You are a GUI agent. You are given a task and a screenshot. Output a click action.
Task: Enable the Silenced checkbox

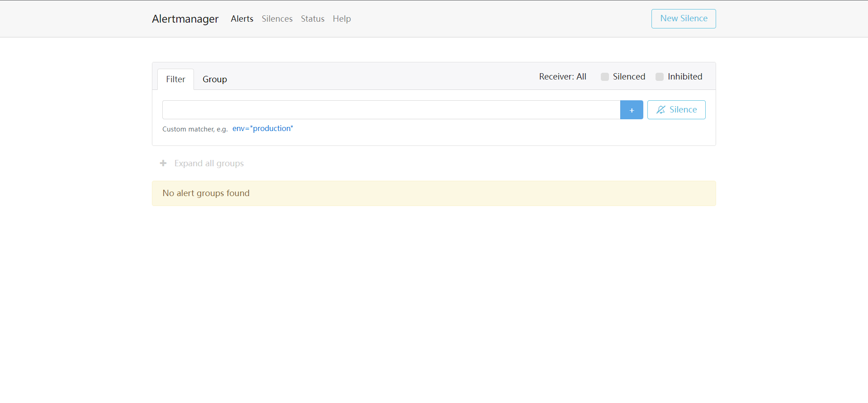(x=605, y=77)
